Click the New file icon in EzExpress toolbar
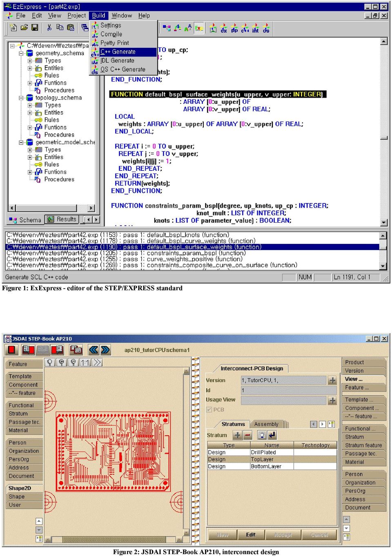The image size is (392, 557). coord(13,28)
